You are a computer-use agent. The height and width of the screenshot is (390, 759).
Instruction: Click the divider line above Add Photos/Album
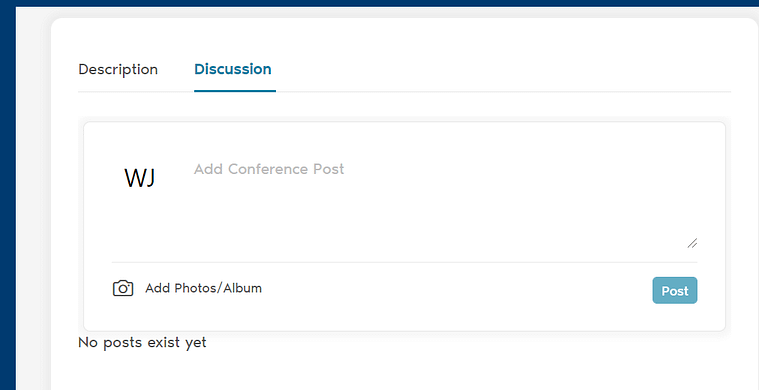point(405,262)
